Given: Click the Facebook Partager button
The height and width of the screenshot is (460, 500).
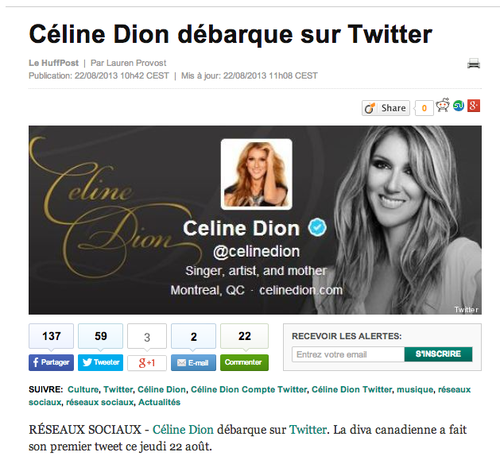Looking at the screenshot, I should [x=51, y=362].
